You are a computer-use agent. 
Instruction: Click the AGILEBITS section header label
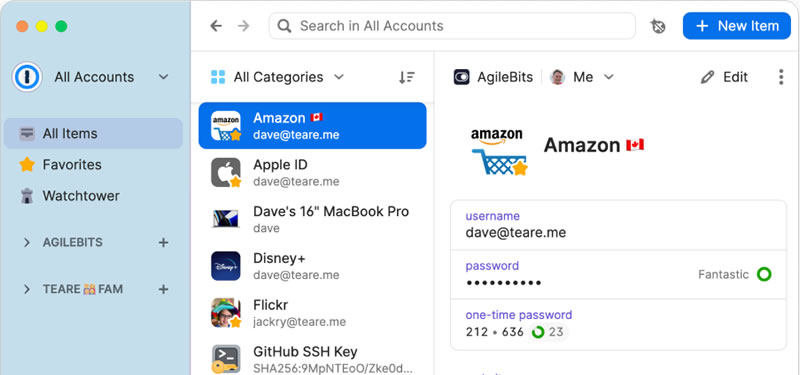(x=72, y=242)
